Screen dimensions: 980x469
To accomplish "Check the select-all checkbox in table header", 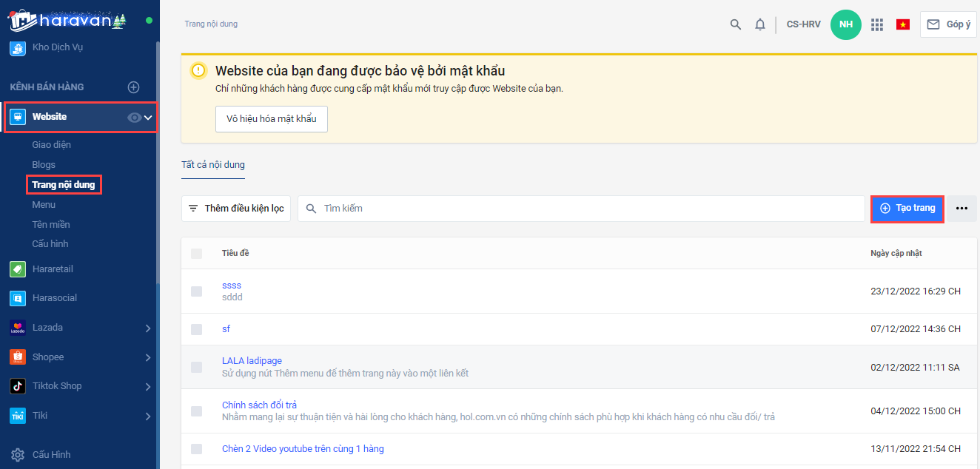I will click(196, 254).
